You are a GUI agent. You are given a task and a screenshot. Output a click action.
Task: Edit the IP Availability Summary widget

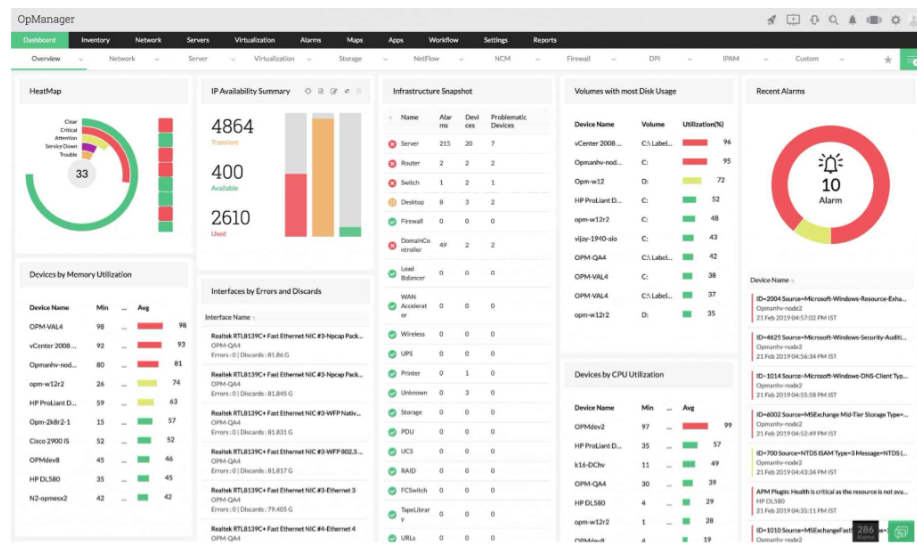[334, 91]
